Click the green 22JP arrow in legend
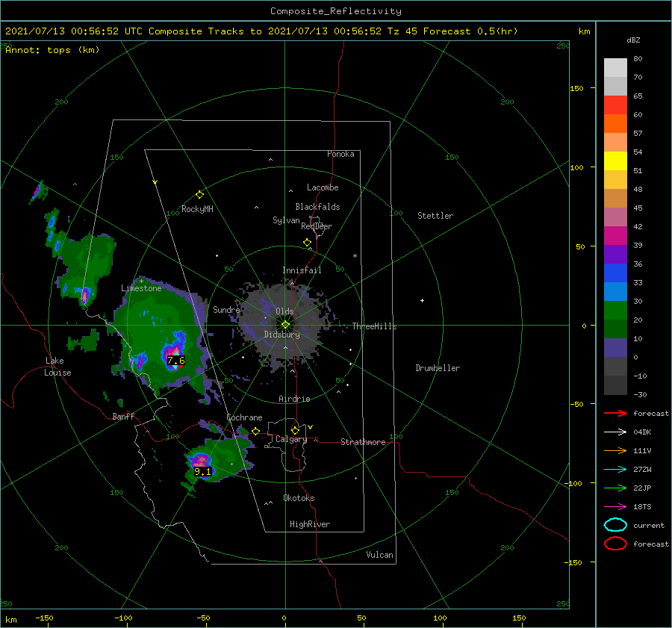 615,488
